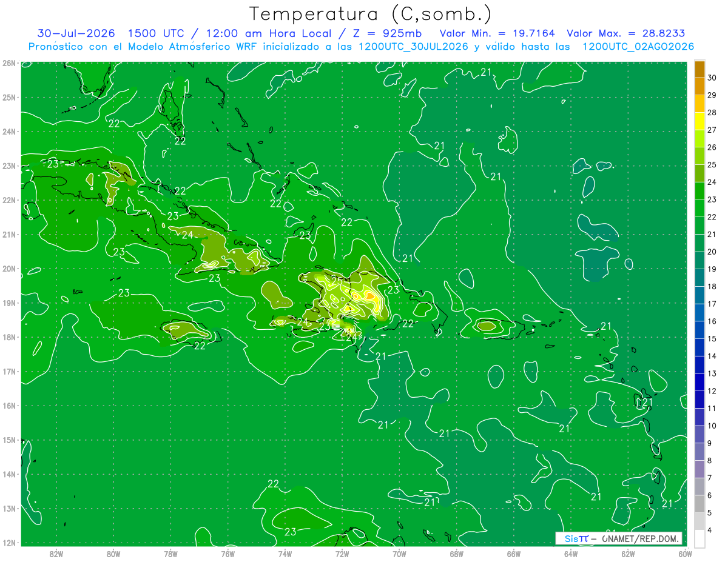The height and width of the screenshot is (562, 728).
Task: Click the color scale label '18'
Action: click(x=712, y=287)
